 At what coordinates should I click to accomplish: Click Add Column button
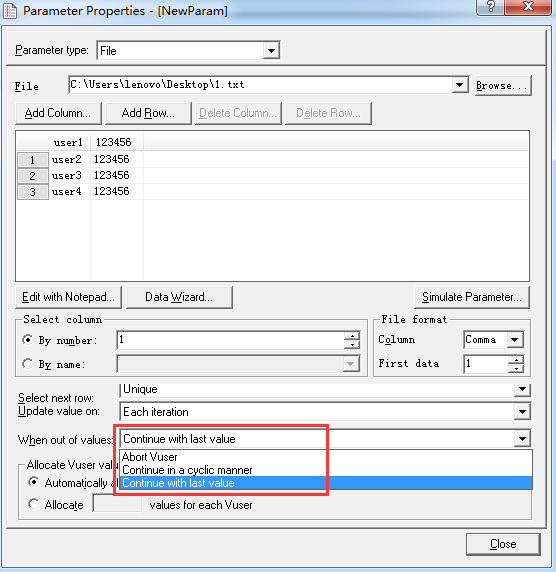point(58,113)
